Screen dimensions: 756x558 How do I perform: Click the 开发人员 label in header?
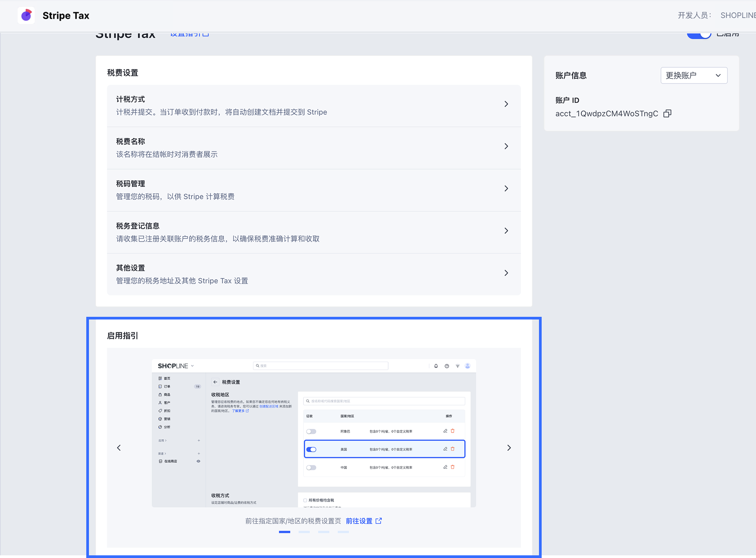coord(694,15)
